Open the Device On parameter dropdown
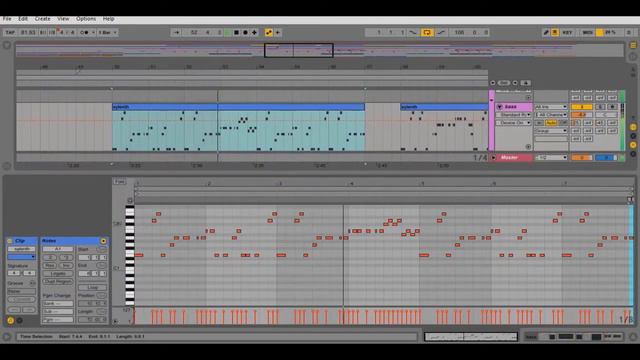The height and width of the screenshot is (360, 640). pos(514,122)
